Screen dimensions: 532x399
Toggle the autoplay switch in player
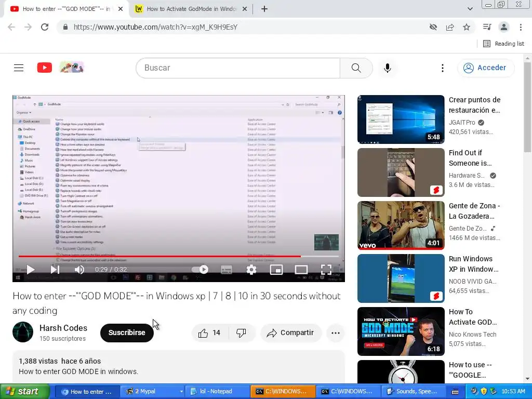pyautogui.click(x=200, y=270)
